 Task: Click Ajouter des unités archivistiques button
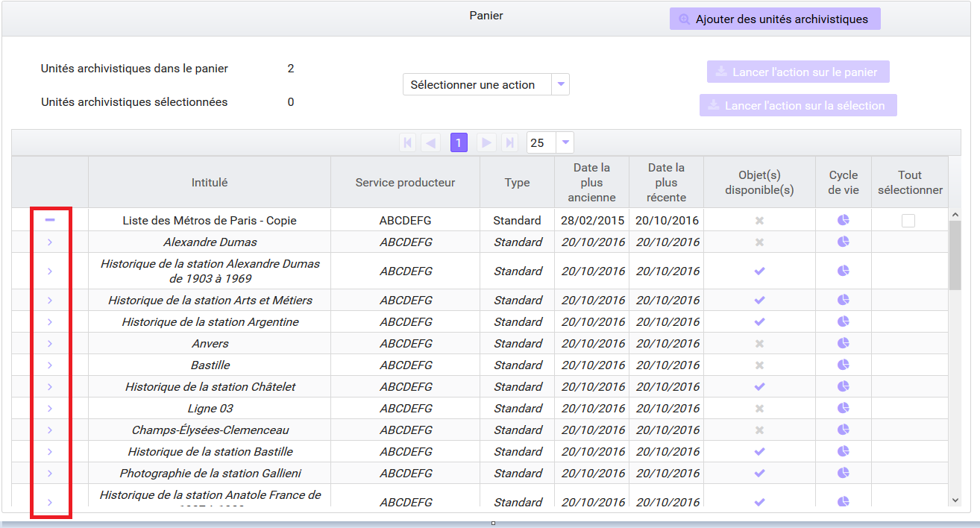[775, 19]
